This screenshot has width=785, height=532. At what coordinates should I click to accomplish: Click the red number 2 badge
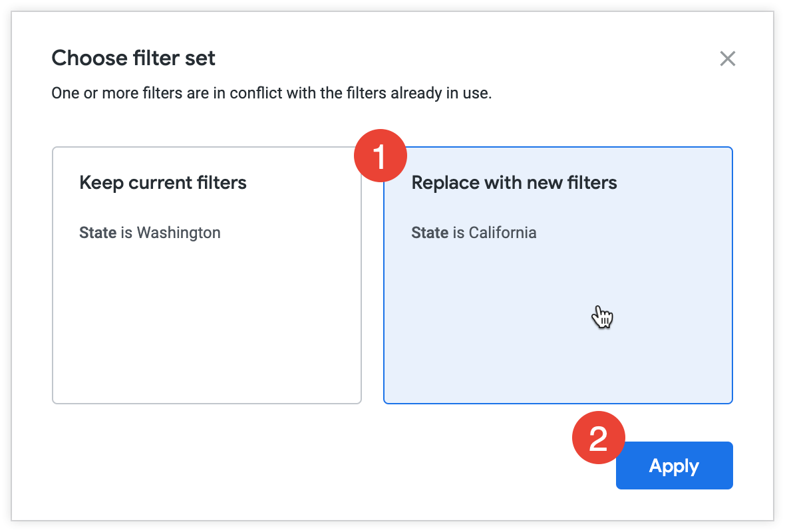click(x=598, y=438)
